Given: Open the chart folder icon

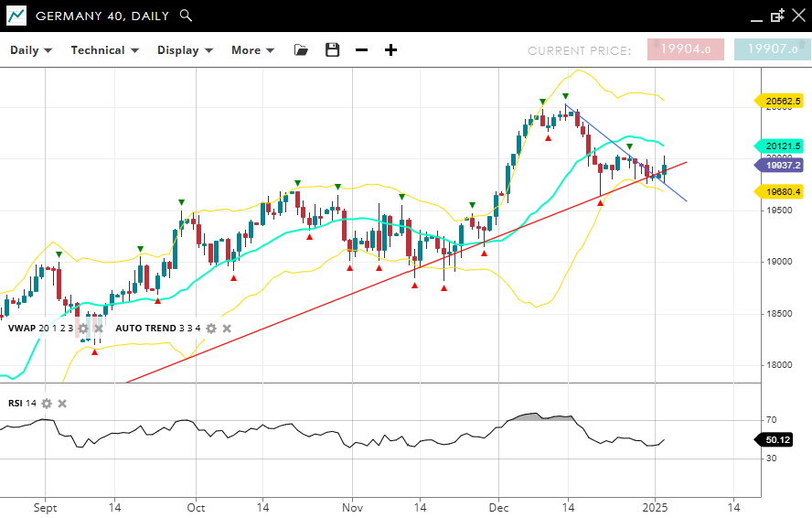Looking at the screenshot, I should 301,50.
